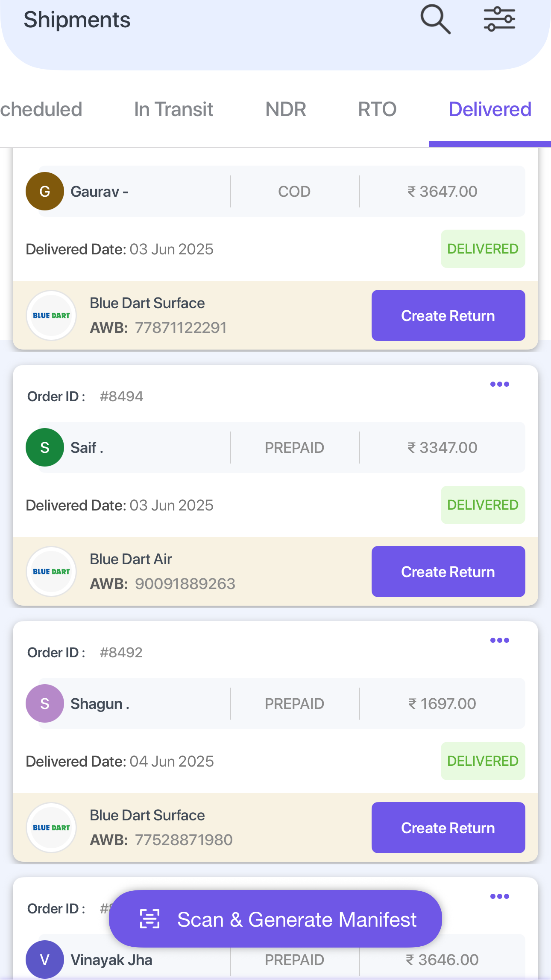This screenshot has height=980, width=551.
Task: Open the shipments search icon
Action: pos(435,19)
